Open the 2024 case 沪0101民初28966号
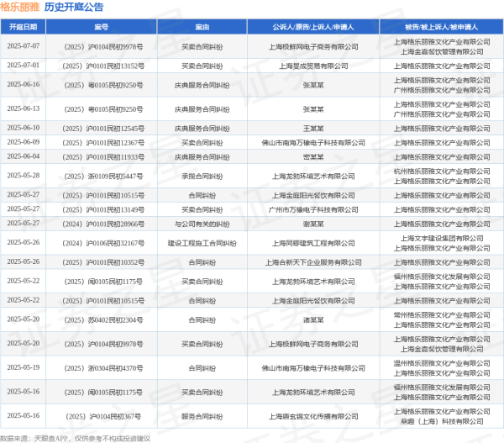The height and width of the screenshot is (443, 504). pos(102,224)
